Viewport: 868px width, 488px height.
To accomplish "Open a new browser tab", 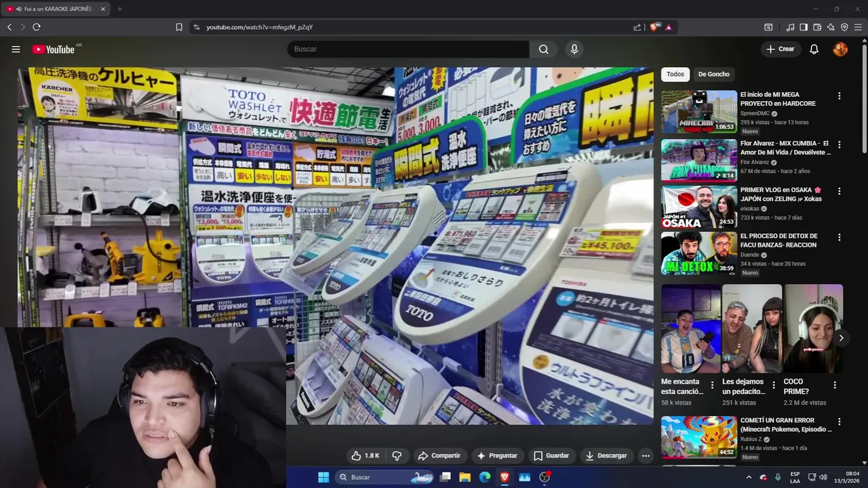I will coord(119,9).
